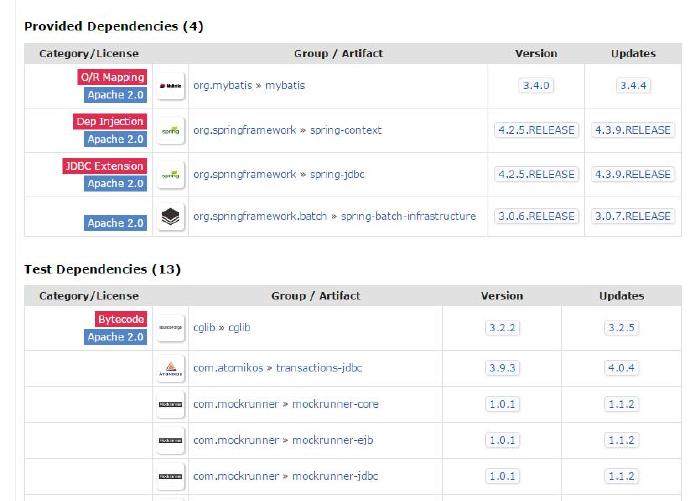Select spring-jdbc version 4.2.5.RELEASE
The image size is (690, 501).
536,175
